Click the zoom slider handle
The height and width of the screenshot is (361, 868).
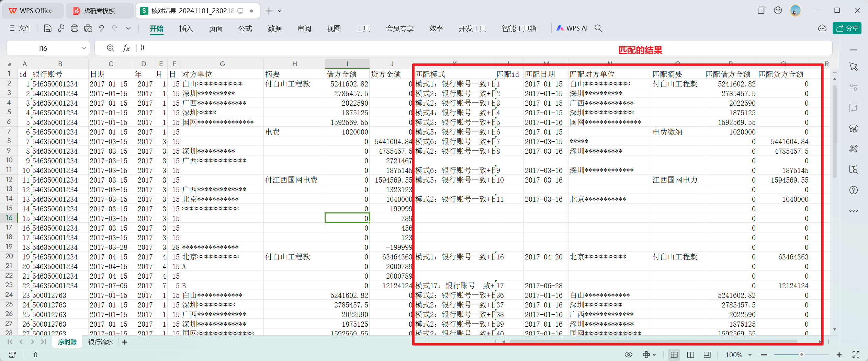coord(801,355)
